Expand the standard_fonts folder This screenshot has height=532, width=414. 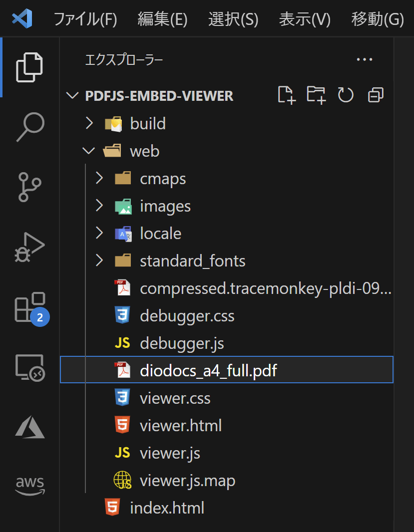(98, 261)
